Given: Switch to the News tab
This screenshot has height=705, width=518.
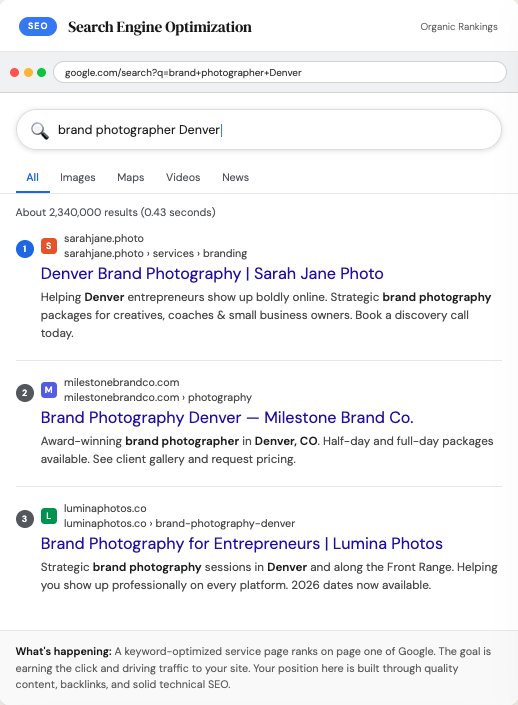Looking at the screenshot, I should pos(235,177).
